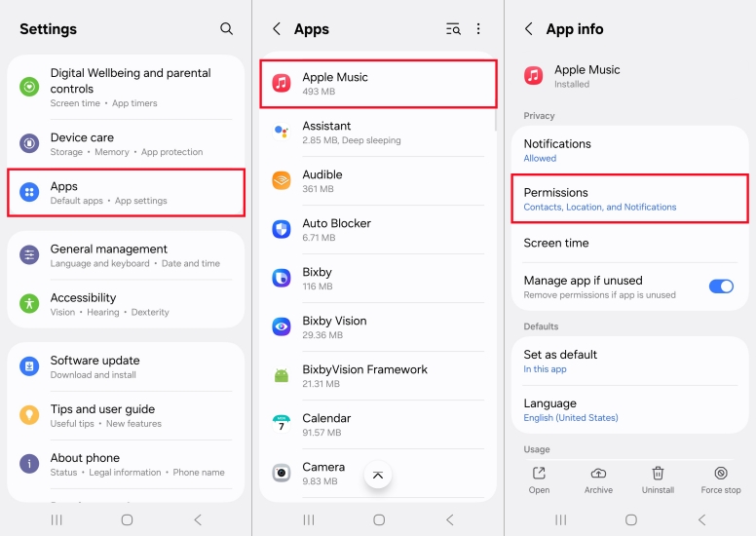This screenshot has height=536, width=756.
Task: Open Apple Music in App info
Action: coord(539,479)
